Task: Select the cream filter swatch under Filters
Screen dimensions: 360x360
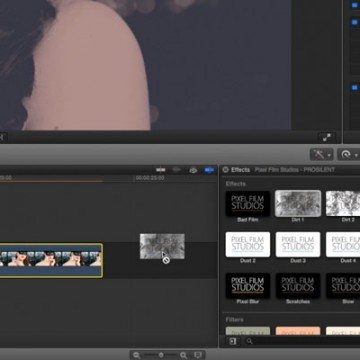Action: (343, 331)
